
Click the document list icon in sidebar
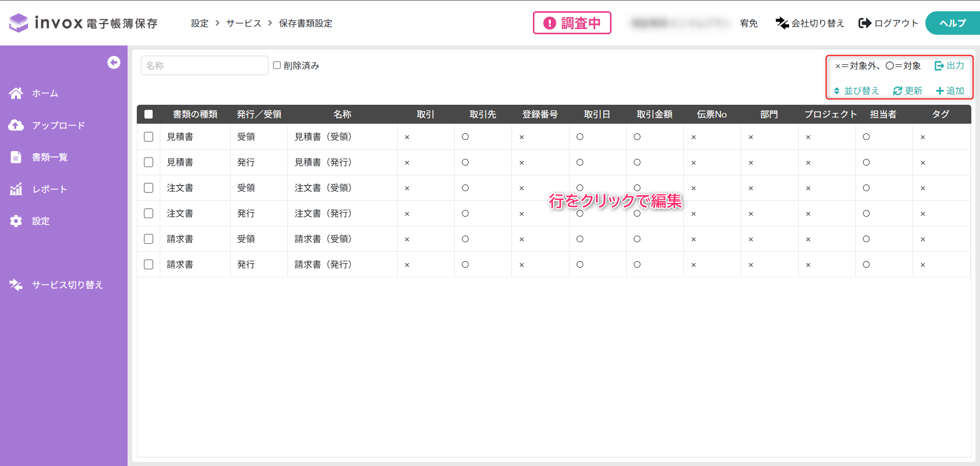coord(16,157)
